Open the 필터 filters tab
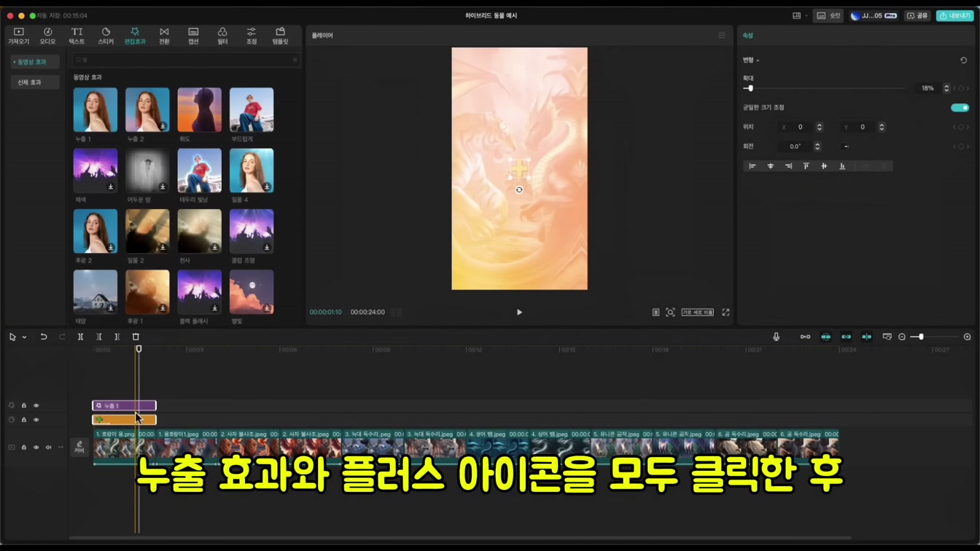Viewport: 980px width, 551px height. click(x=222, y=36)
